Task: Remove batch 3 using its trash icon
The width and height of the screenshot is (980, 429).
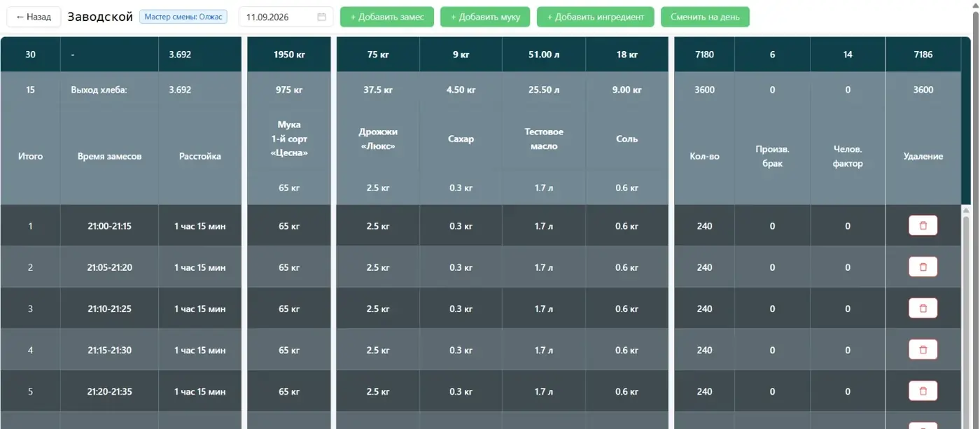Action: [x=923, y=308]
